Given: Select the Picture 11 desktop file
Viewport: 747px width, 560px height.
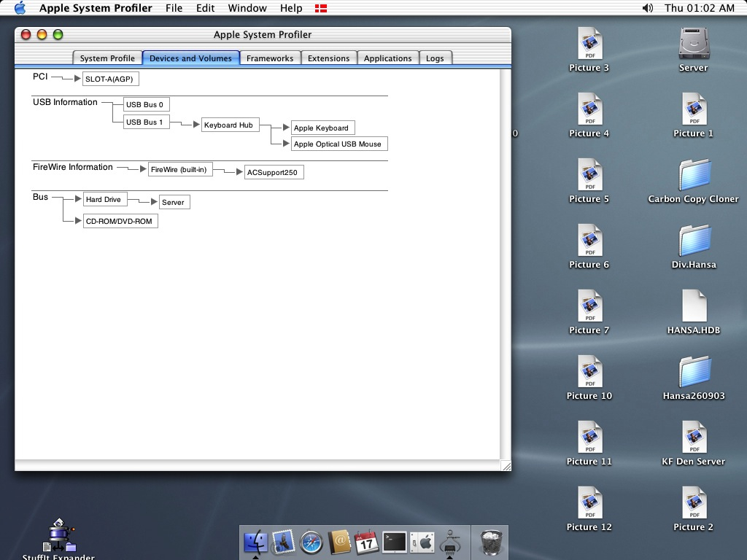Looking at the screenshot, I should (589, 437).
